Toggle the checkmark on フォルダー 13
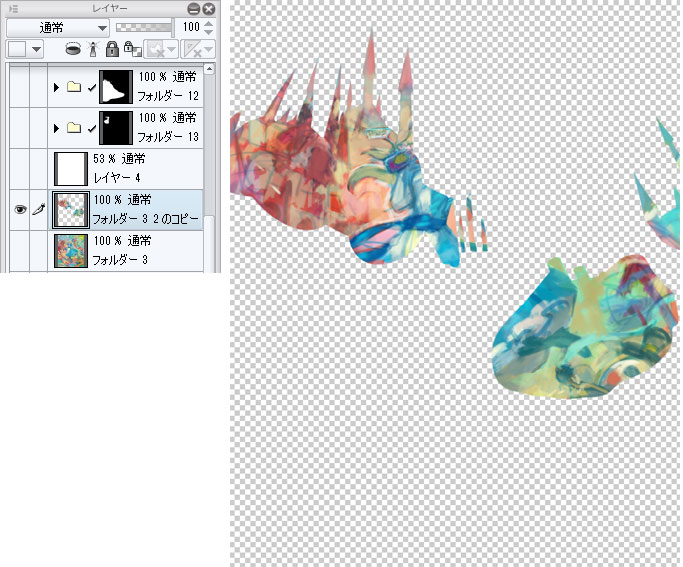Image resolution: width=683 pixels, height=567 pixels. click(x=91, y=128)
